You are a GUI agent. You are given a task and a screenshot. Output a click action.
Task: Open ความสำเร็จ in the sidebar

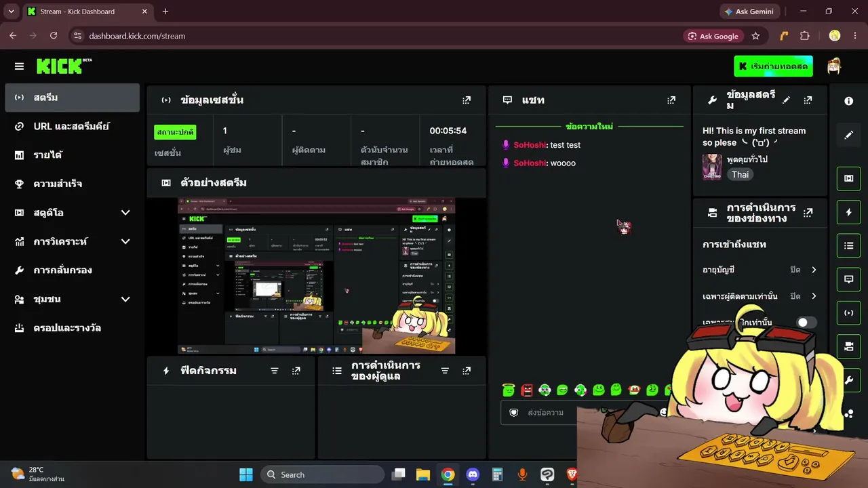coord(72,184)
